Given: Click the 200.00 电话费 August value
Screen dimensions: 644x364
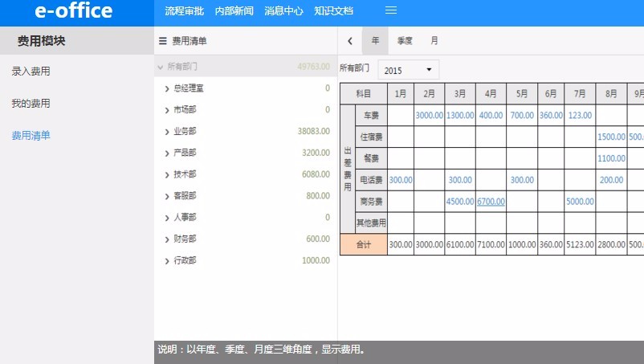Looking at the screenshot, I should pos(611,180).
